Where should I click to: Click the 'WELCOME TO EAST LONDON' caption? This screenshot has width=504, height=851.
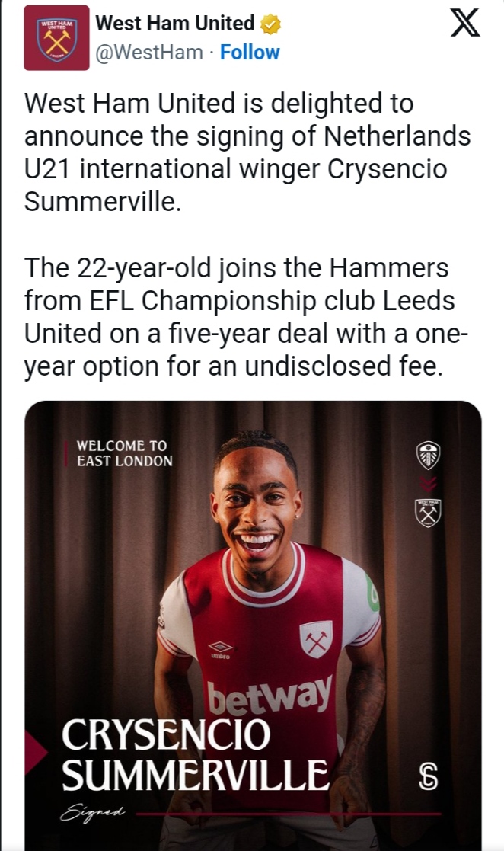tap(124, 453)
